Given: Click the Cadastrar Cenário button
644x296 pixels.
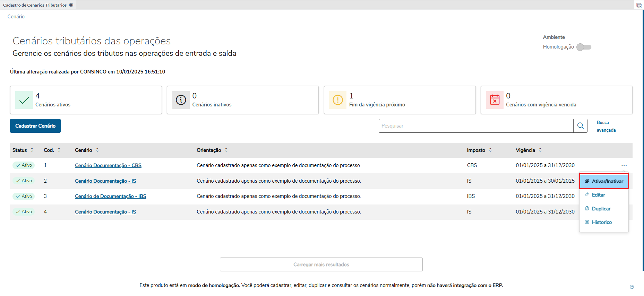Looking at the screenshot, I should coord(35,126).
